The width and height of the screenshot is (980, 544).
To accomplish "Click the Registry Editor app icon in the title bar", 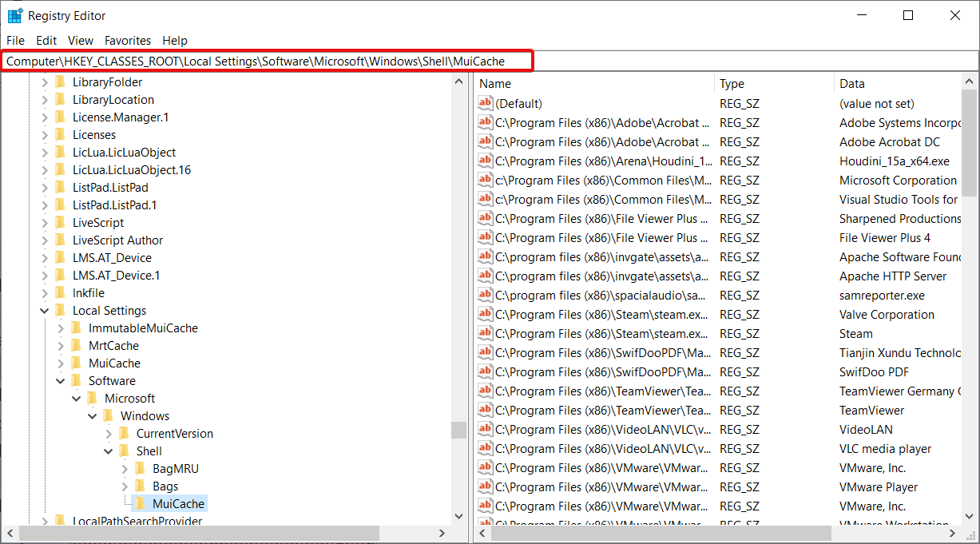I will 15,16.
